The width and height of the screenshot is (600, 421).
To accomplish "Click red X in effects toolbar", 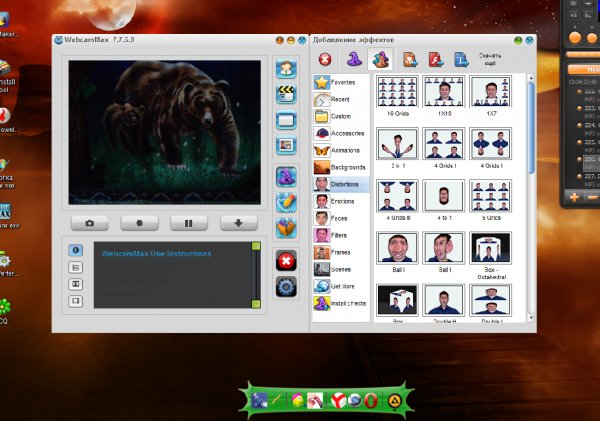I will pos(325,59).
